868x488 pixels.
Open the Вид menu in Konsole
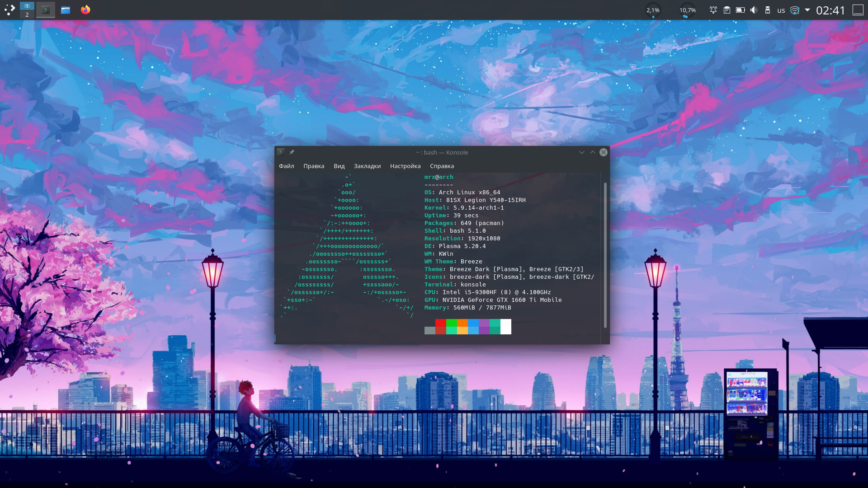coord(339,166)
